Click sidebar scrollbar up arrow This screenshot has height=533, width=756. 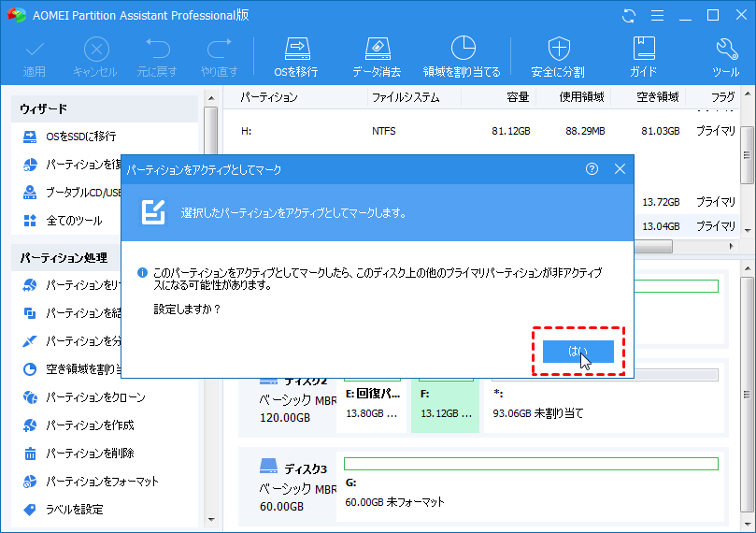[x=211, y=98]
